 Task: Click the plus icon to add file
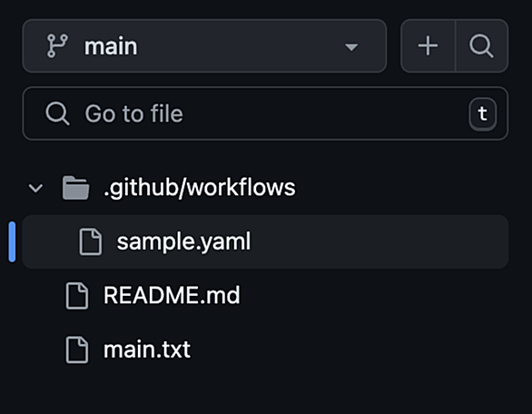click(x=428, y=45)
